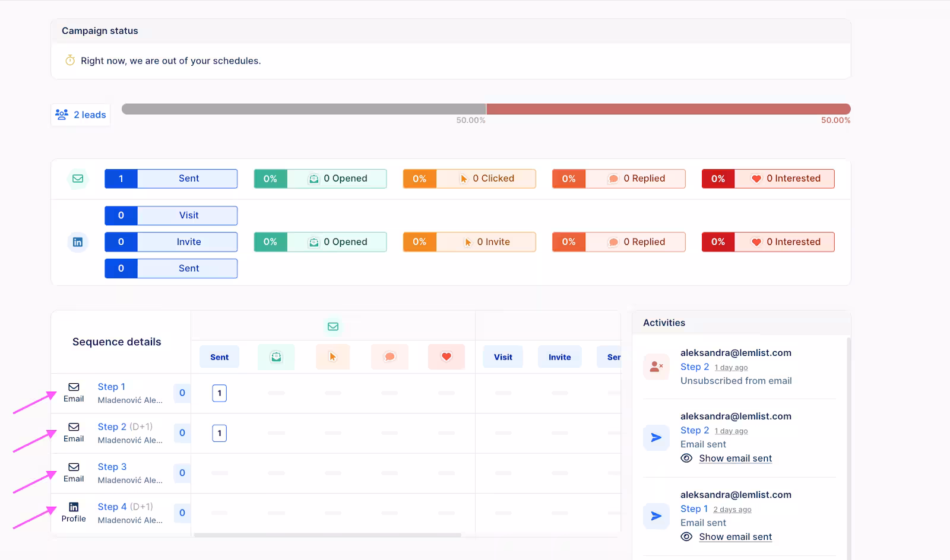This screenshot has width=950, height=560.
Task: Click the orange cursor clicked column icon
Action: 332,357
